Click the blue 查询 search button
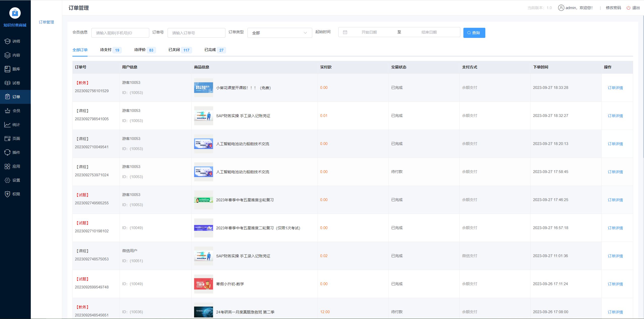The image size is (644, 319). coord(474,33)
